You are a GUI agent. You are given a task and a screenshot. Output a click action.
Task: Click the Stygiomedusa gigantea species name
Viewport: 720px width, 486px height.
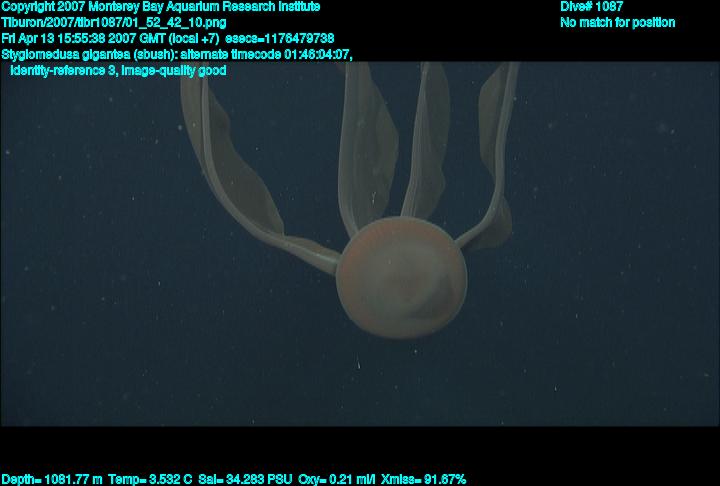[68, 54]
